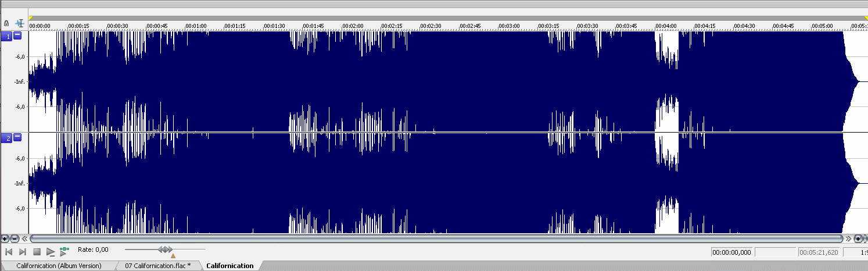Zoom in level with left plus button
This screenshot has width=868, height=271.
coord(5,238)
